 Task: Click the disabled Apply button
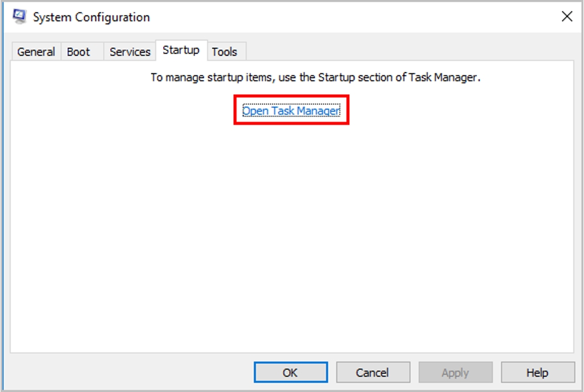[x=456, y=372]
